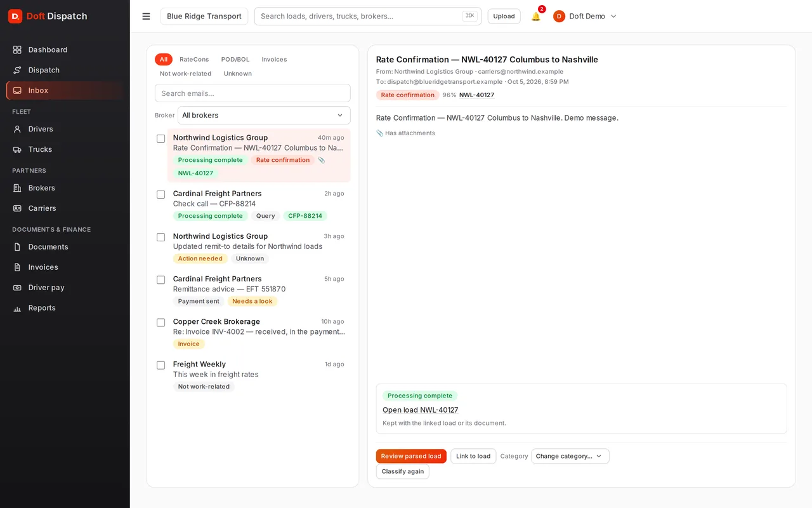Focus the global search loads field
This screenshot has width=812, height=508.
point(368,17)
